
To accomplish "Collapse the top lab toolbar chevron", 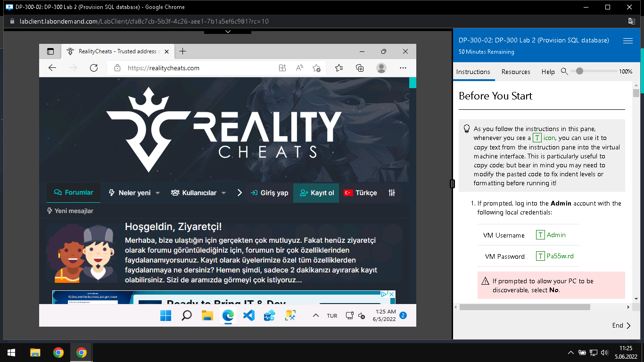I will click(x=228, y=32).
